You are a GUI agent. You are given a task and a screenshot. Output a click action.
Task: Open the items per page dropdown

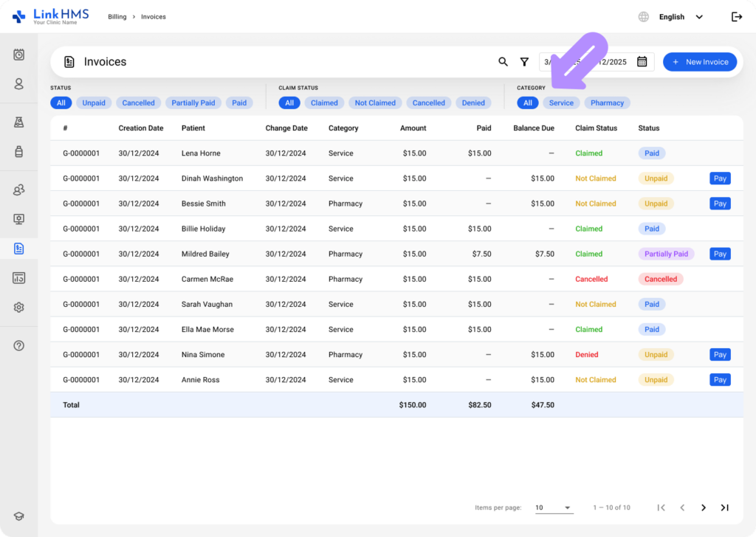point(554,507)
